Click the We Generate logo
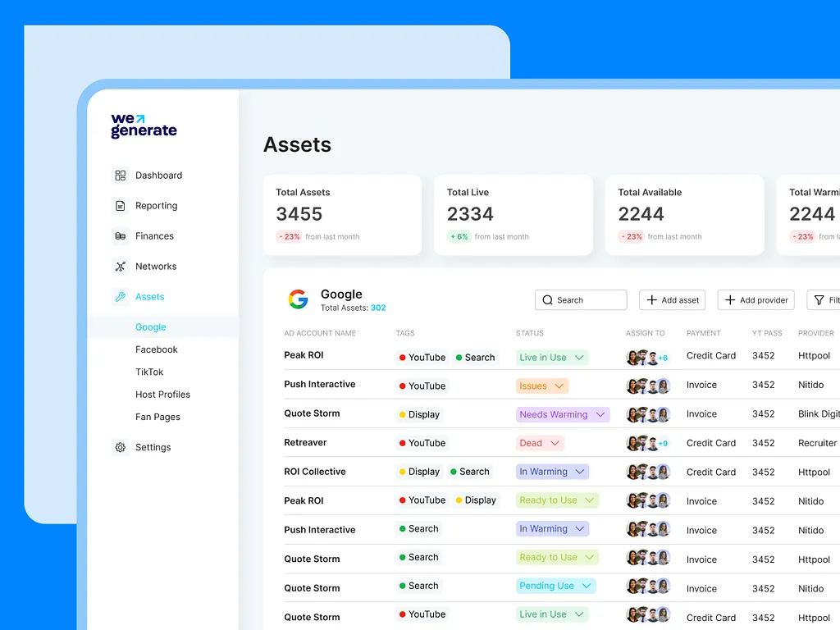This screenshot has height=630, width=840. coord(144,126)
